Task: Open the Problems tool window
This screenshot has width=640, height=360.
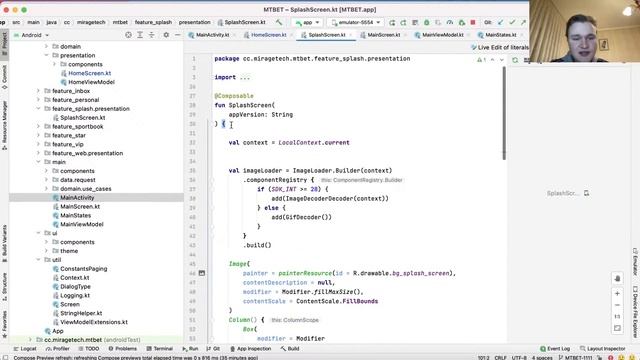Action: [x=123, y=349]
